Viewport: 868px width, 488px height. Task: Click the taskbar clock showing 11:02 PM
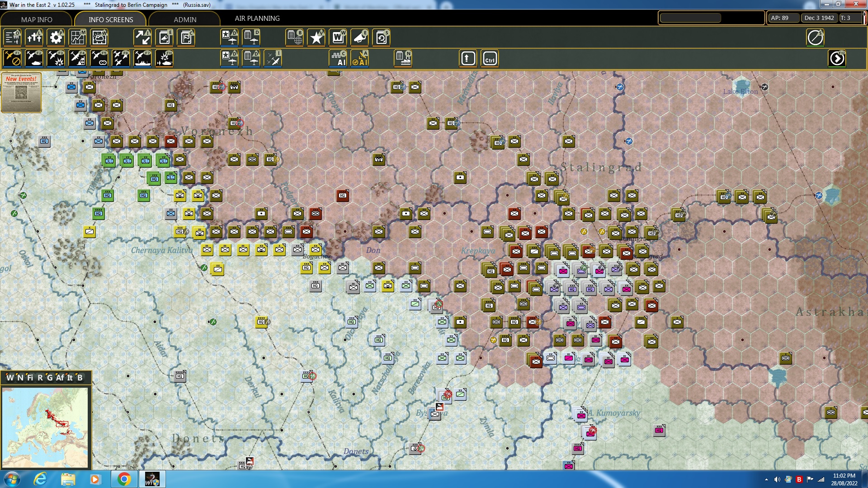844,479
